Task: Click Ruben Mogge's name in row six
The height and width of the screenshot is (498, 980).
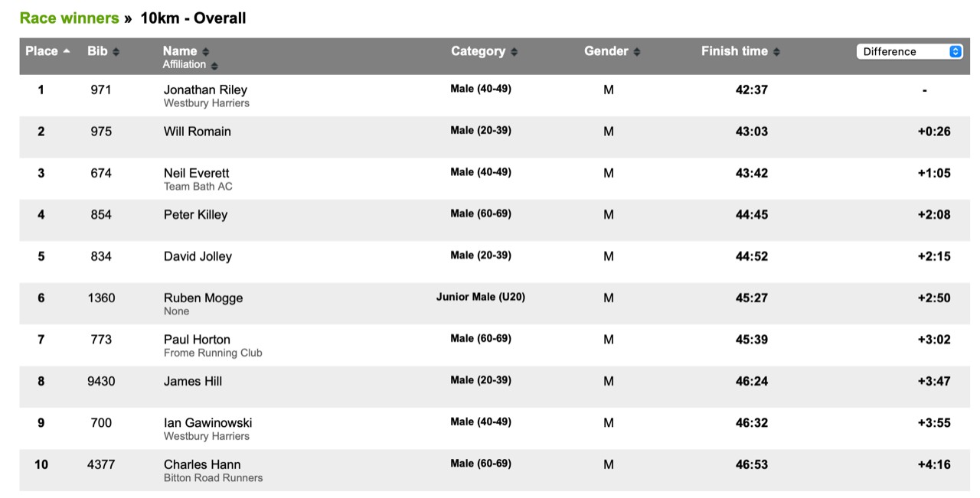Action: click(203, 298)
